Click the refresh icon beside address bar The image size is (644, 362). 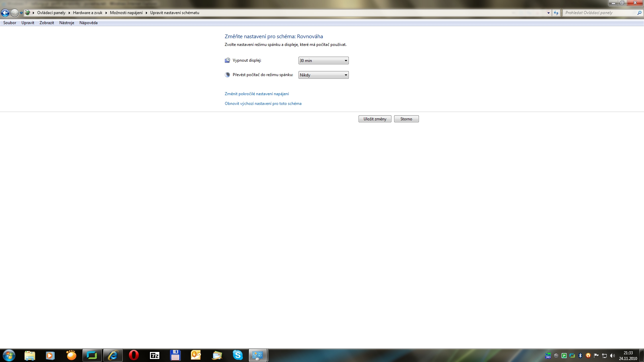click(556, 13)
